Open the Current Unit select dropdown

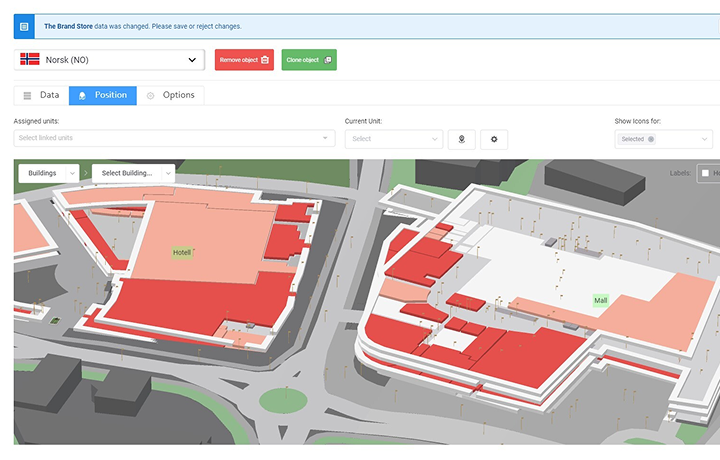[394, 139]
